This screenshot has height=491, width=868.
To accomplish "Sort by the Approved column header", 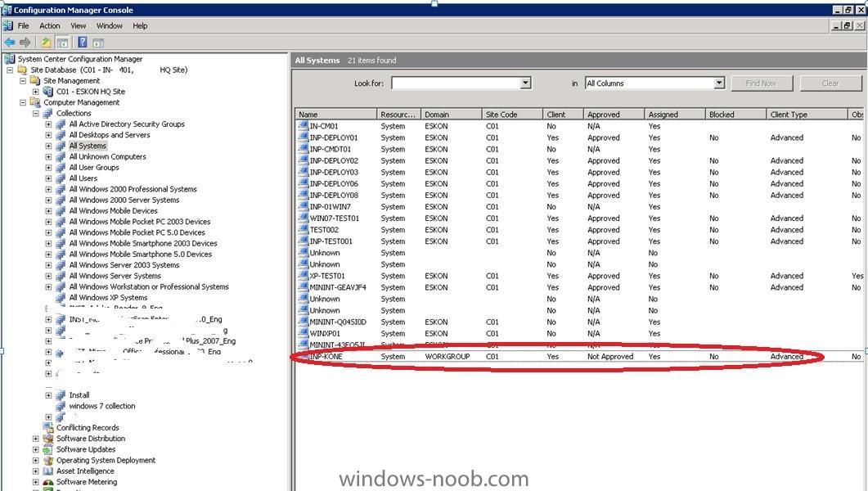I will coord(614,114).
